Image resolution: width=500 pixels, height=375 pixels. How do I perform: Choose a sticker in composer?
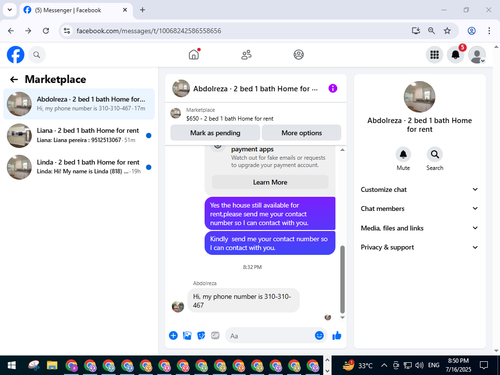point(201,335)
